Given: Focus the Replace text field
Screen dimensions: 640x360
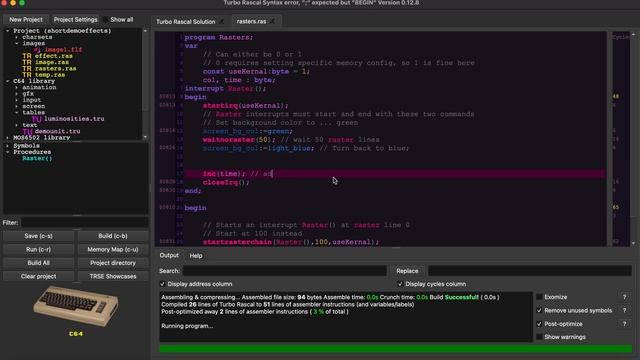Looking at the screenshot, I should (x=530, y=271).
